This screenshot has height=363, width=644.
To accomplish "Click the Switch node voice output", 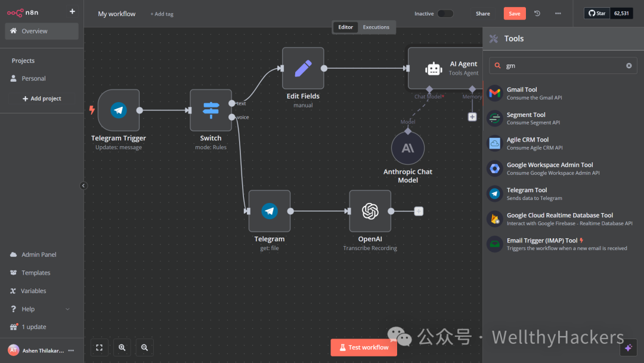I will (232, 117).
